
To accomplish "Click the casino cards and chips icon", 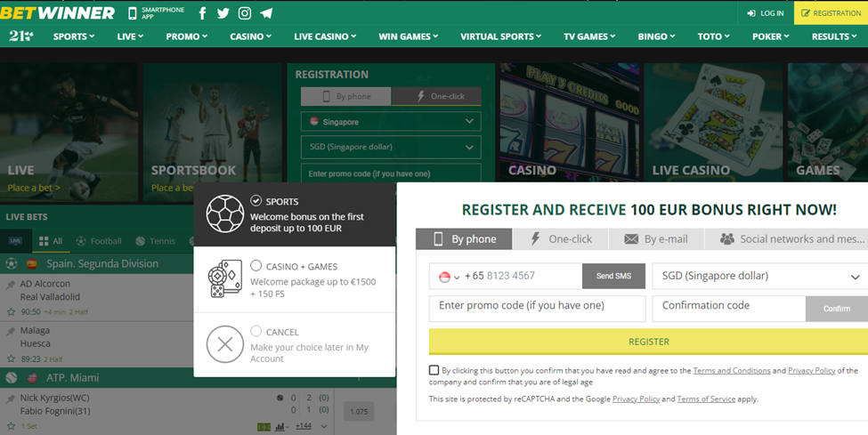I will click(224, 278).
